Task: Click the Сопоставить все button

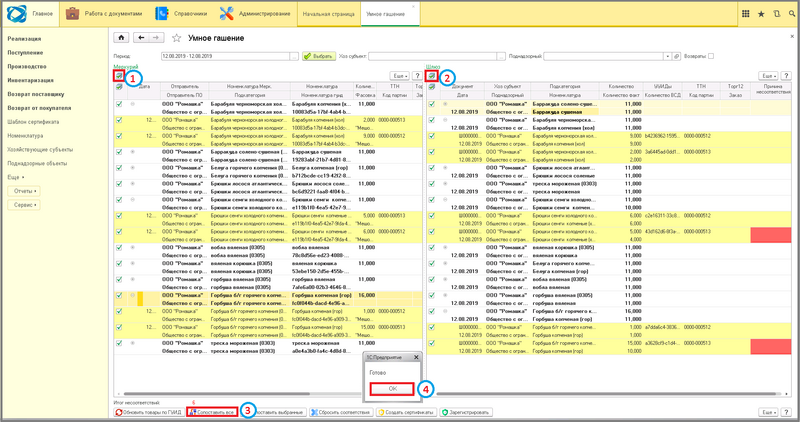Action: [x=212, y=412]
